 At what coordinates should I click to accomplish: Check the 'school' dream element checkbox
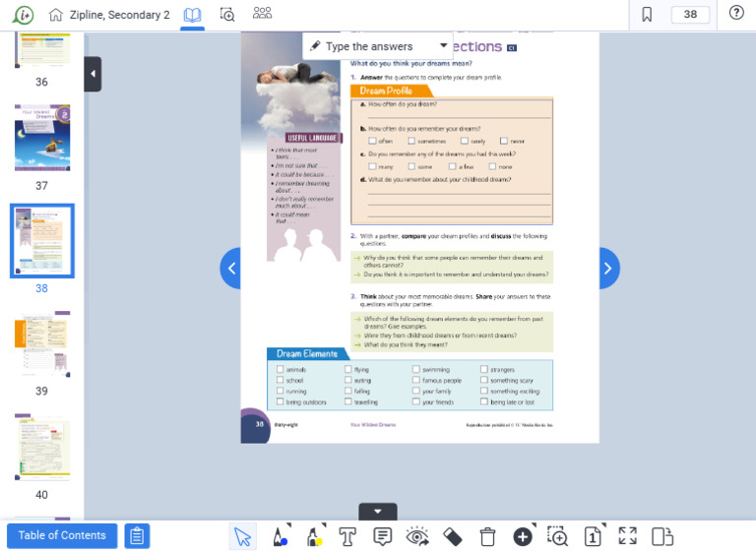coord(280,380)
